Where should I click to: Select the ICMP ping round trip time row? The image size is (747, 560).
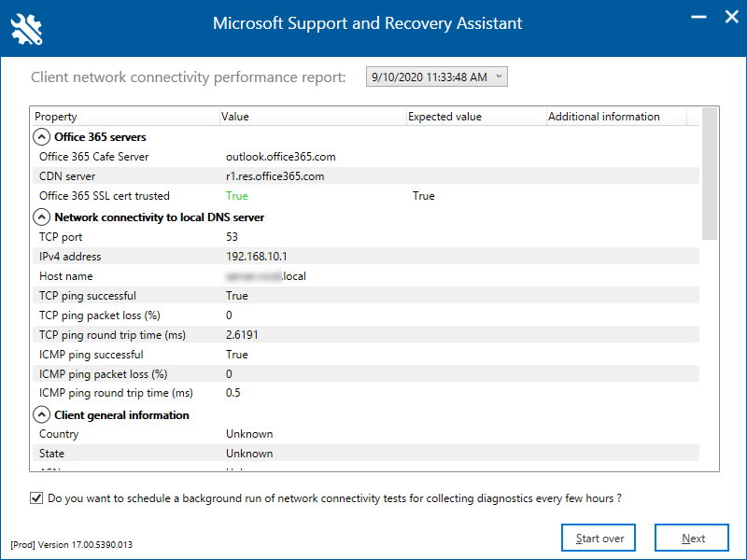coord(366,393)
